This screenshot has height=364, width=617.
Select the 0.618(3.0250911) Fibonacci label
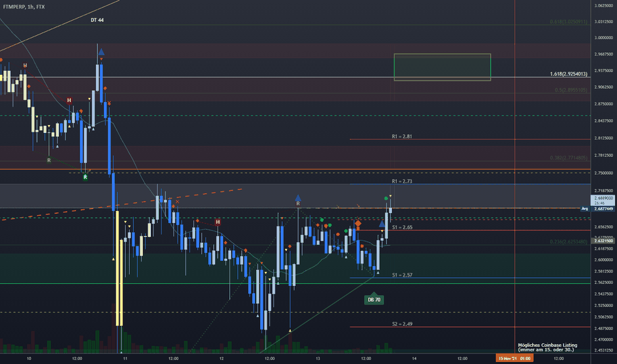(569, 22)
